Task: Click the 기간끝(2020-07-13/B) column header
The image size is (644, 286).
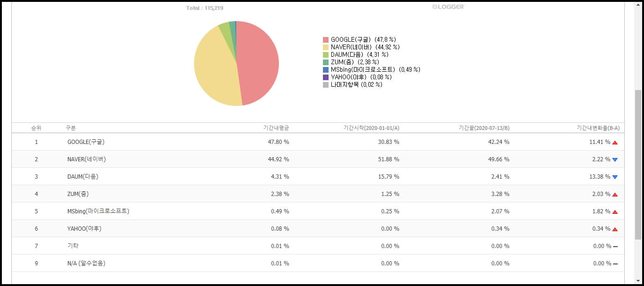Action: (484, 128)
